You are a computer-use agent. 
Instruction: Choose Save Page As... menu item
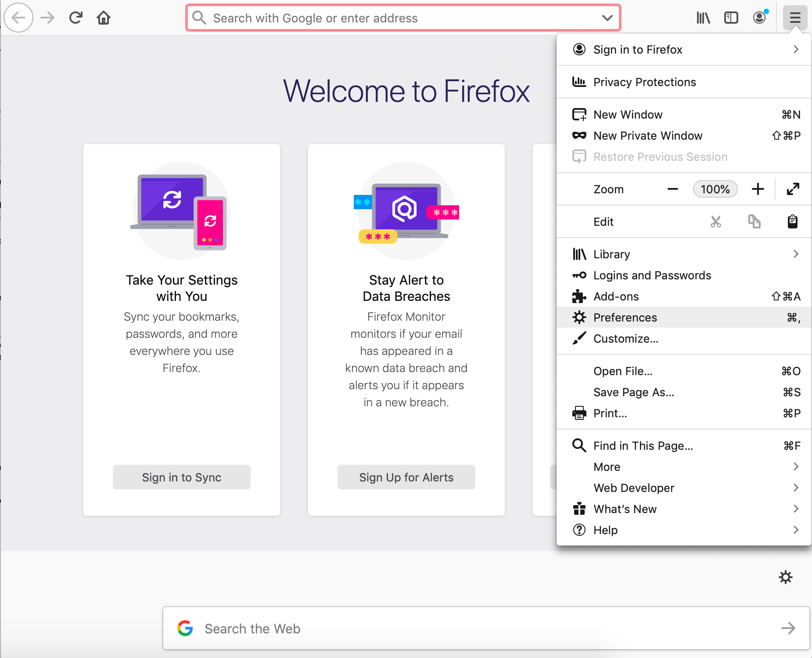[684, 392]
